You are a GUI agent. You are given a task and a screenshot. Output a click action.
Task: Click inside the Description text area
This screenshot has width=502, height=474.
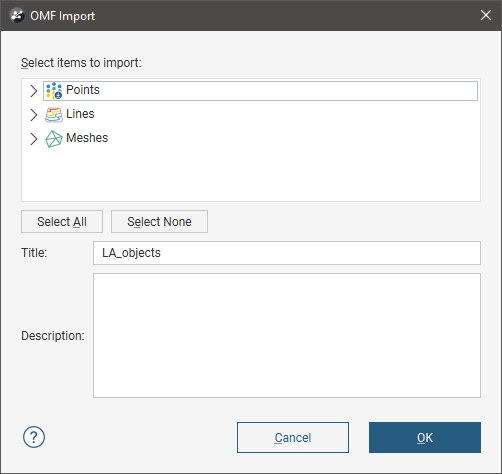point(287,335)
